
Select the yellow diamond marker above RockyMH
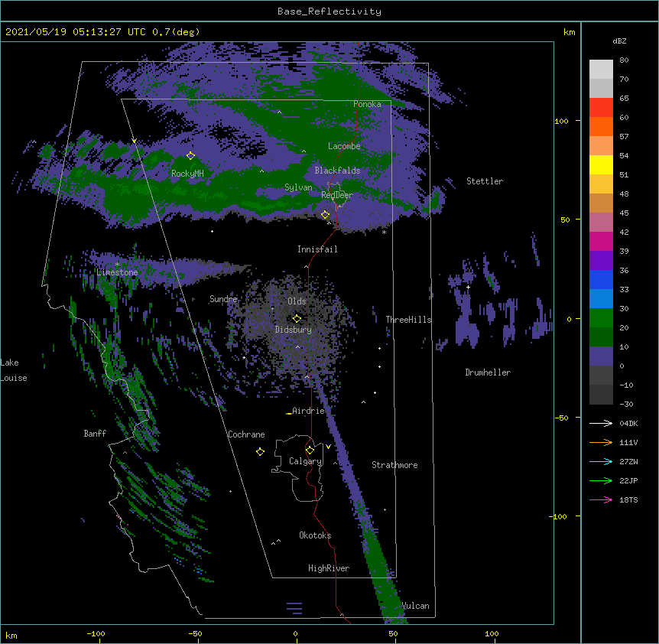[x=190, y=155]
